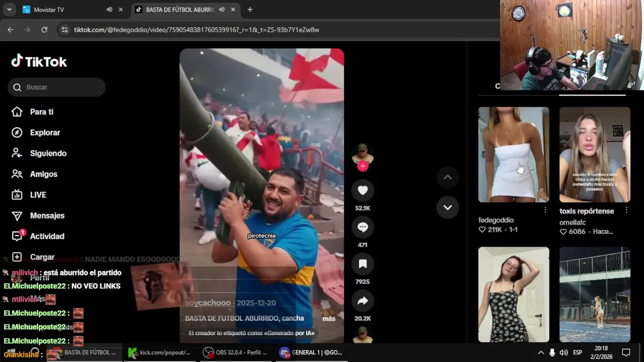The image size is (644, 362).
Task: Open the Amigos section
Action: tap(43, 174)
